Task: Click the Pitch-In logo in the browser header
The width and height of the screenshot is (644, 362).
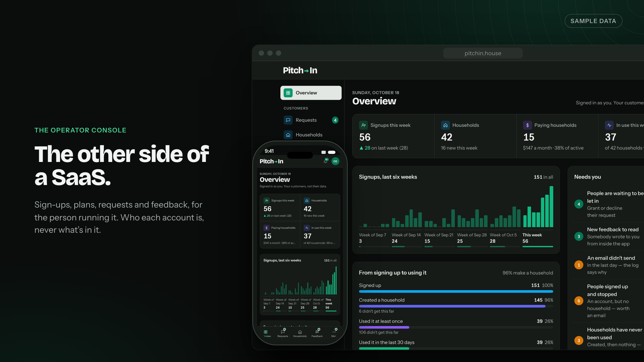Action: [x=300, y=70]
